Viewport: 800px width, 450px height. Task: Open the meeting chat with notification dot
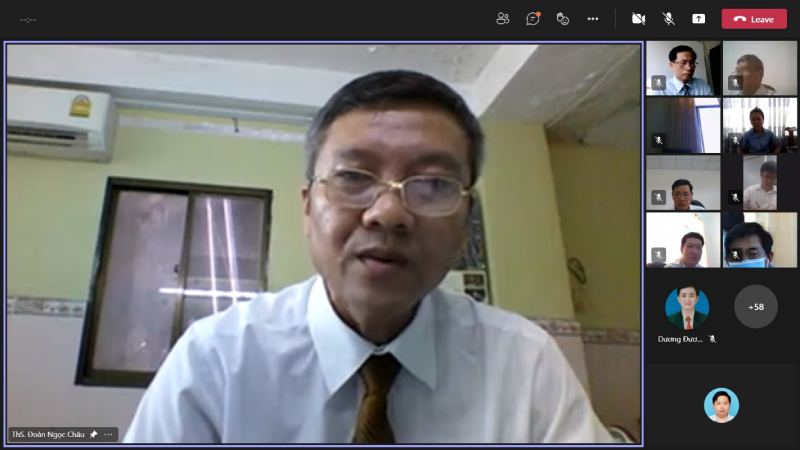tap(533, 18)
